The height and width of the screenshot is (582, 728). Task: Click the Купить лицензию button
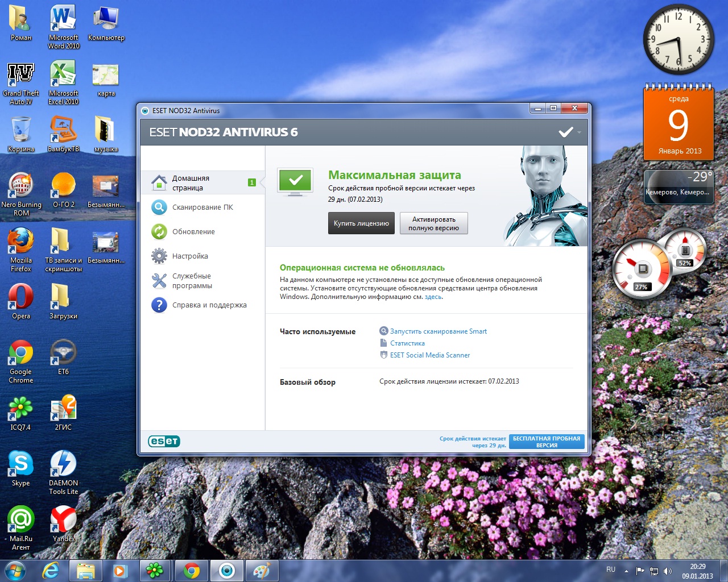[361, 223]
